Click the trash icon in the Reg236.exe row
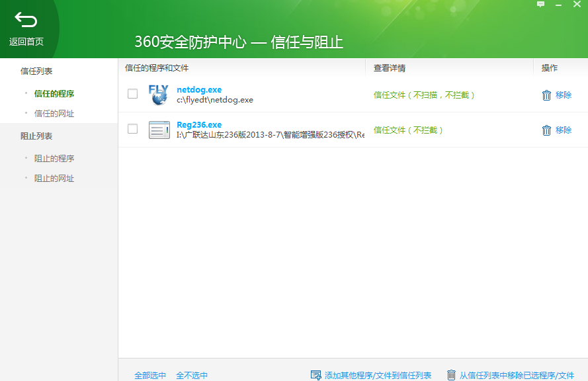 [x=546, y=130]
